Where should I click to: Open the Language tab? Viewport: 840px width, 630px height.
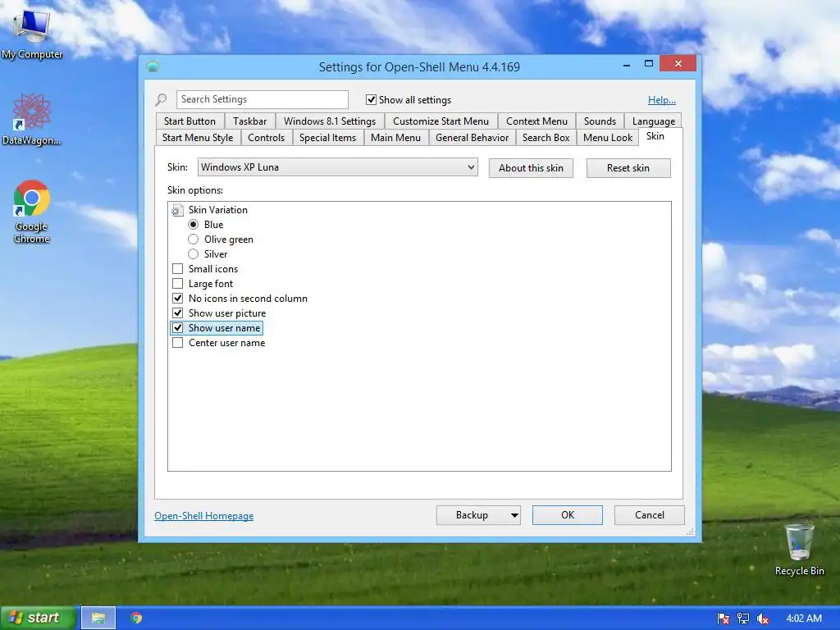654,121
